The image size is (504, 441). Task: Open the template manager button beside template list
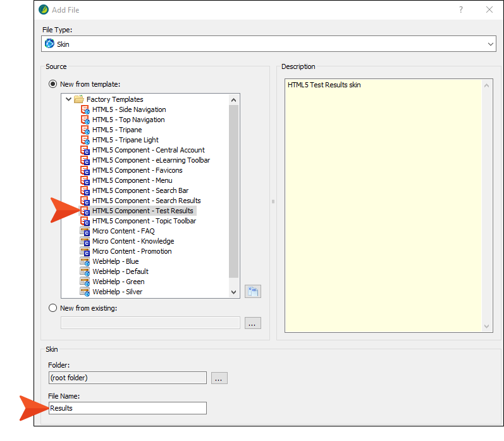coord(253,292)
